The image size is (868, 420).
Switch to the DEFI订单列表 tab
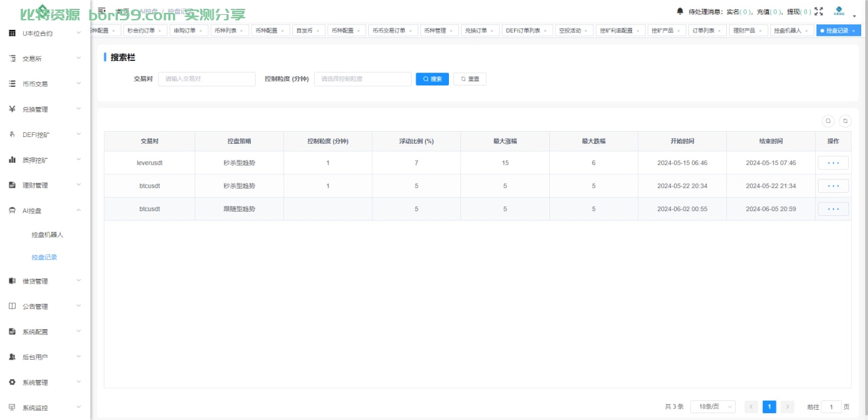click(x=526, y=31)
